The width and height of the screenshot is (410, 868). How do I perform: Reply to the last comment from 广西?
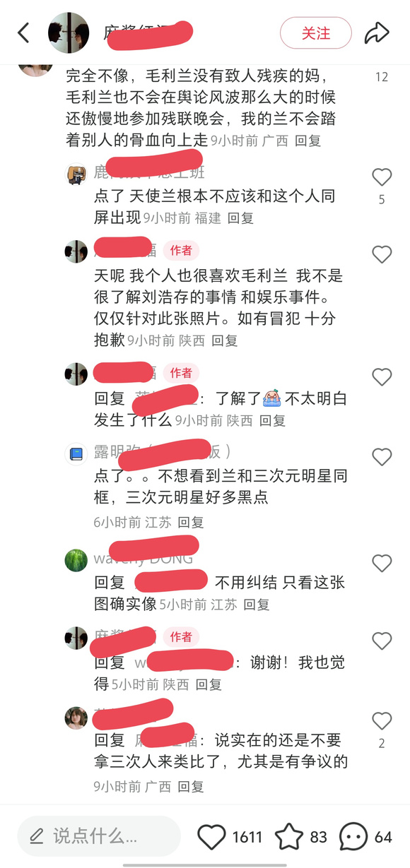coord(190,786)
